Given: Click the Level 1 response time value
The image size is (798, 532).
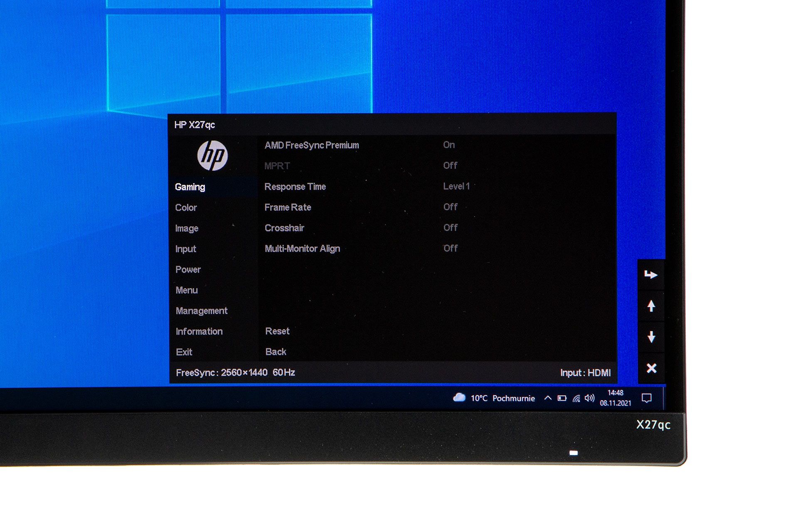Looking at the screenshot, I should pos(456,186).
